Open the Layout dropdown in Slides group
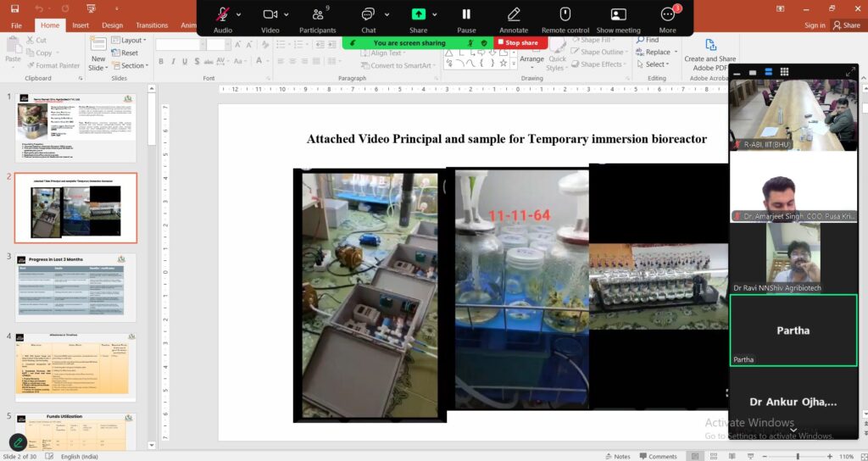Image resolution: width=868 pixels, height=461 pixels. pos(131,40)
